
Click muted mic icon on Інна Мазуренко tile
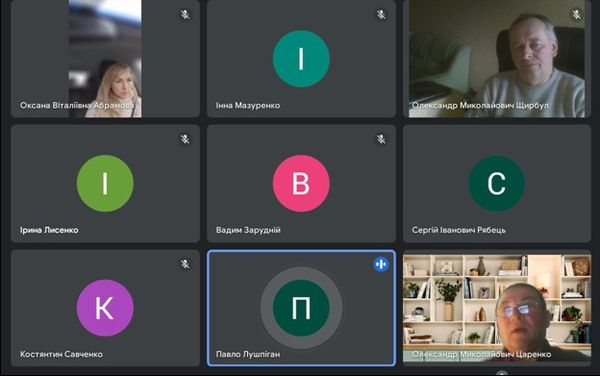point(381,15)
